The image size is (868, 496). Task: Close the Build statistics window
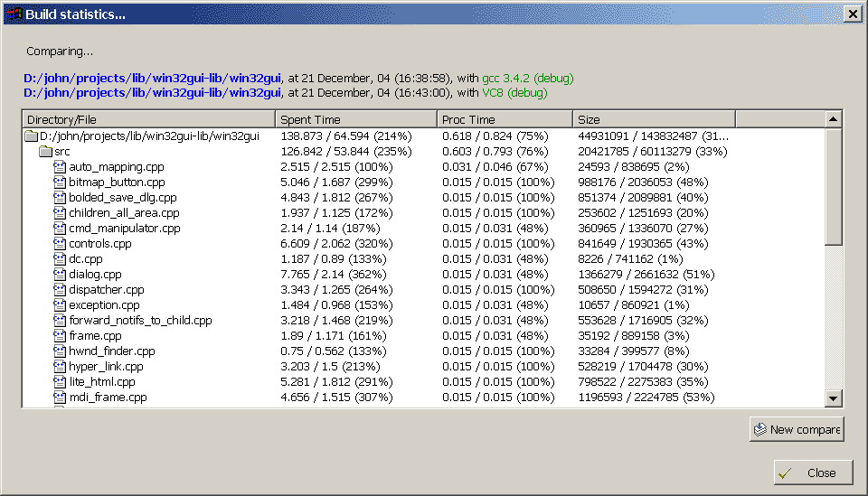click(851, 14)
